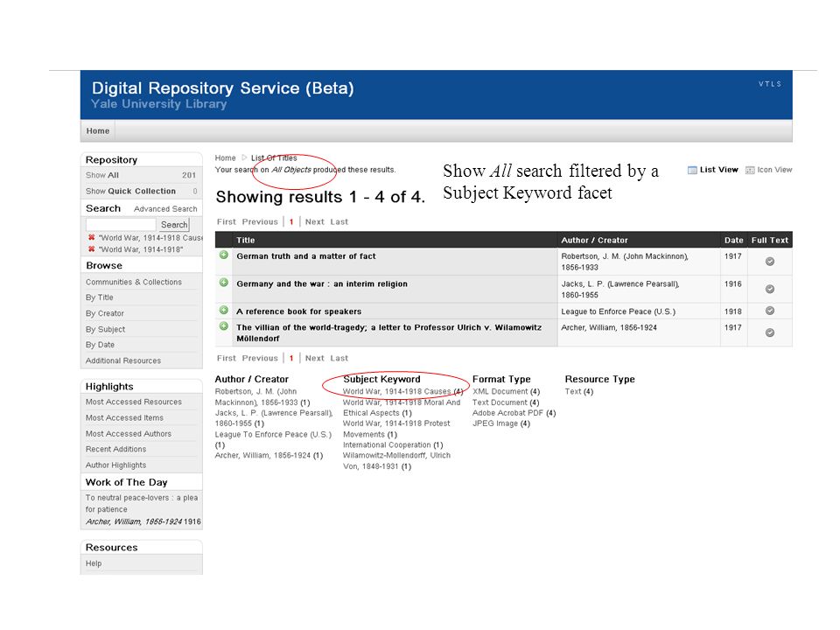Open title "A reference book for speakers"
840x630 pixels.
pos(299,311)
